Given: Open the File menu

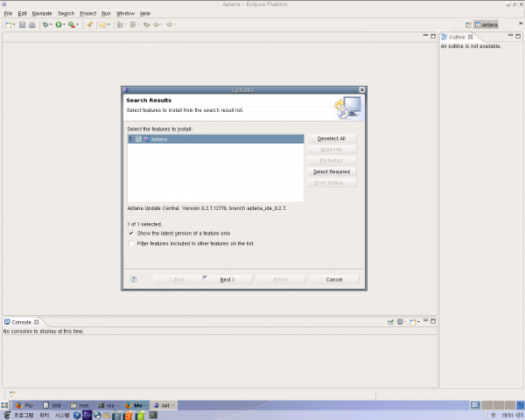Looking at the screenshot, I should tap(8, 13).
